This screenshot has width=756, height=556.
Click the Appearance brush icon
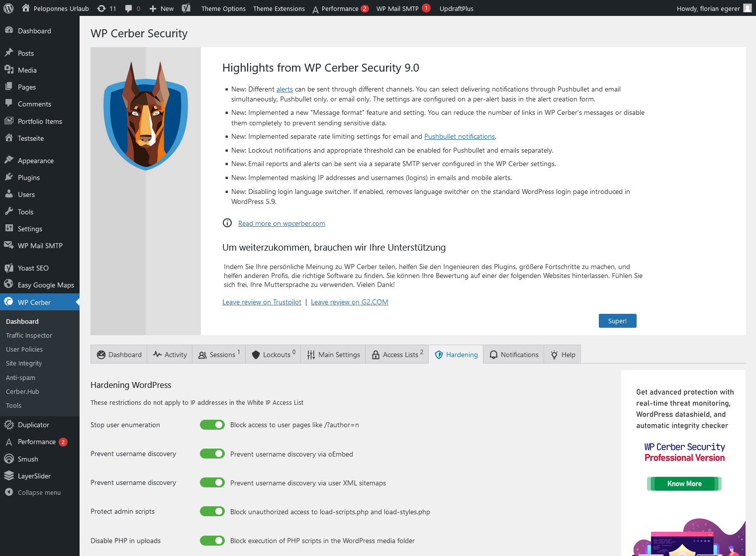click(9, 160)
